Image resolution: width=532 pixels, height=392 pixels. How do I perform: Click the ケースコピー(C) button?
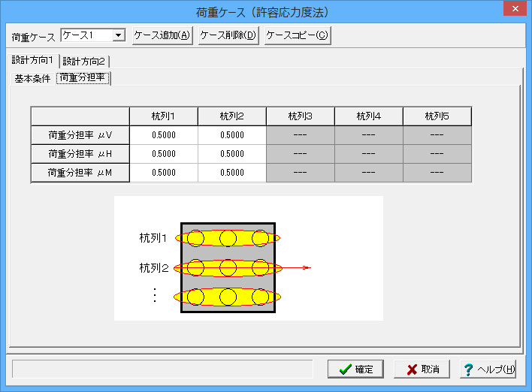point(298,35)
